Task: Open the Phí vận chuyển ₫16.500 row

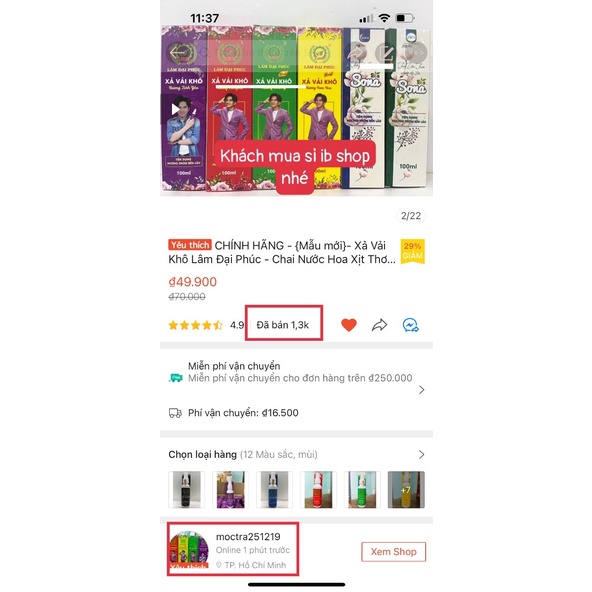Action: 233,413
